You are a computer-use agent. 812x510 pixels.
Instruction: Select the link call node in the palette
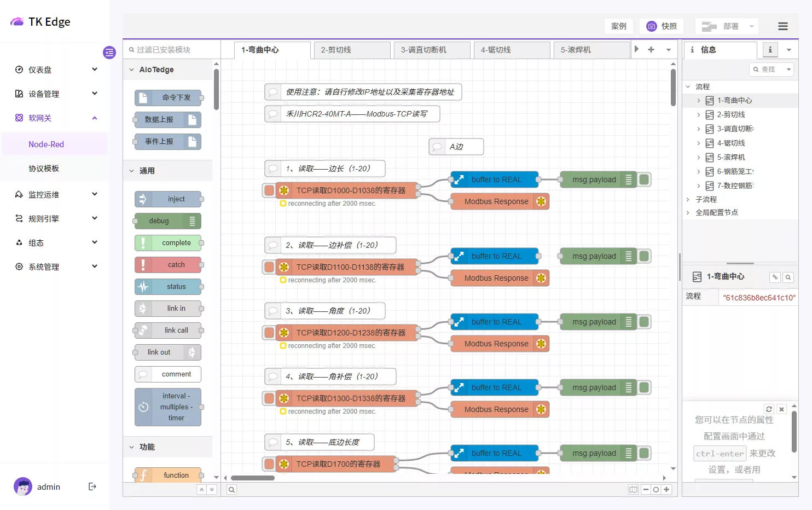(169, 330)
